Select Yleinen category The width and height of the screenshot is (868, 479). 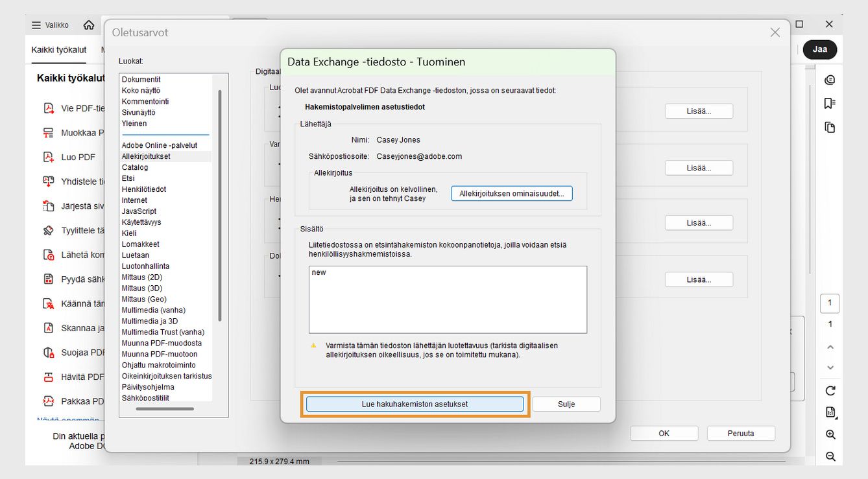(x=134, y=123)
